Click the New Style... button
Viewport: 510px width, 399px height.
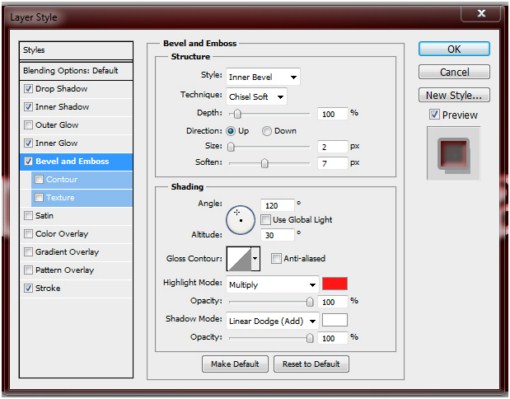tap(454, 95)
